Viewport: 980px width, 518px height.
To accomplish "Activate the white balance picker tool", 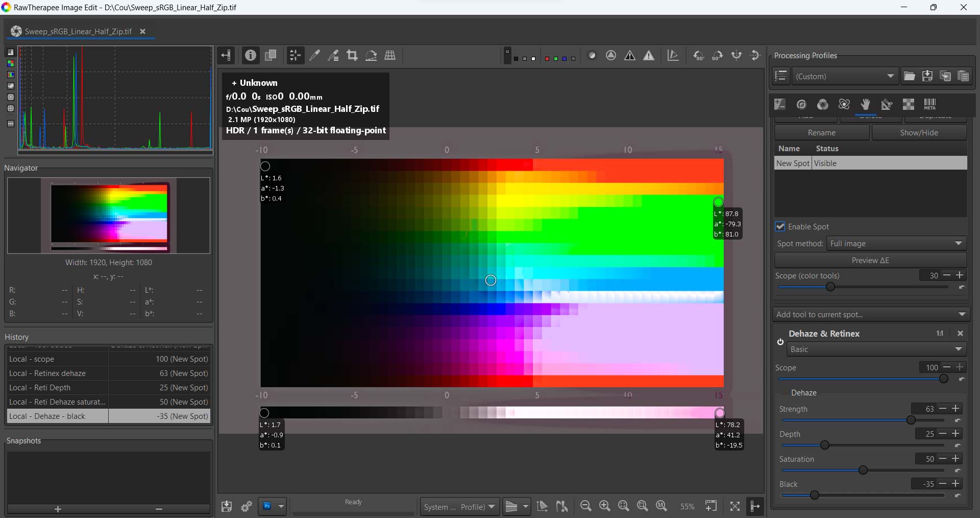I will [315, 56].
